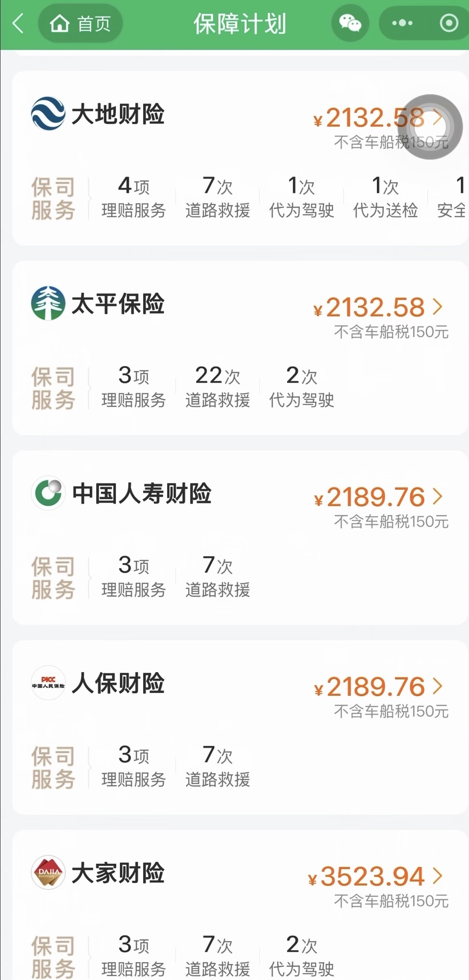Expand 大家财险 3523.94 price chevron
This screenshot has width=469, height=980.
click(x=438, y=876)
